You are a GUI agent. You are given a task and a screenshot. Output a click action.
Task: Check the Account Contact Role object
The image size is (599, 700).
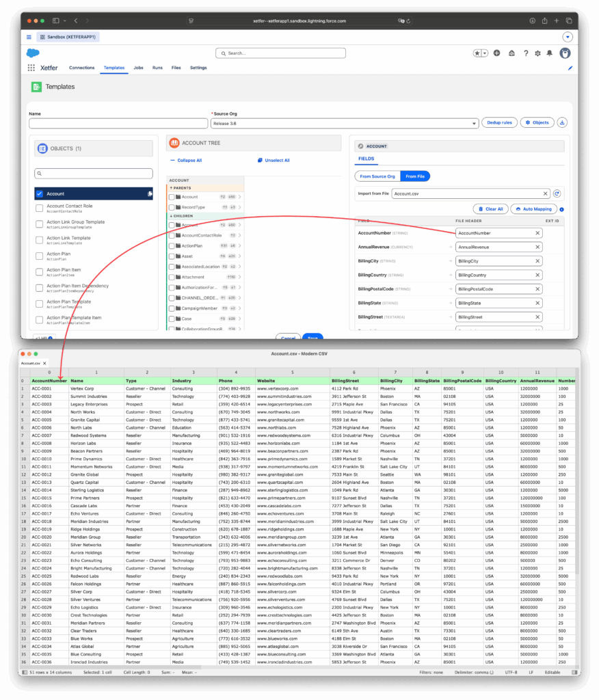point(39,208)
